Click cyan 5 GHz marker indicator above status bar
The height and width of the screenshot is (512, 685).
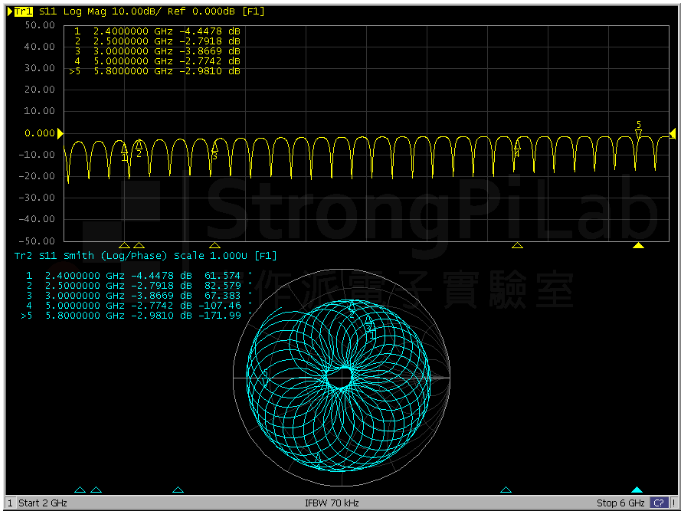click(505, 490)
